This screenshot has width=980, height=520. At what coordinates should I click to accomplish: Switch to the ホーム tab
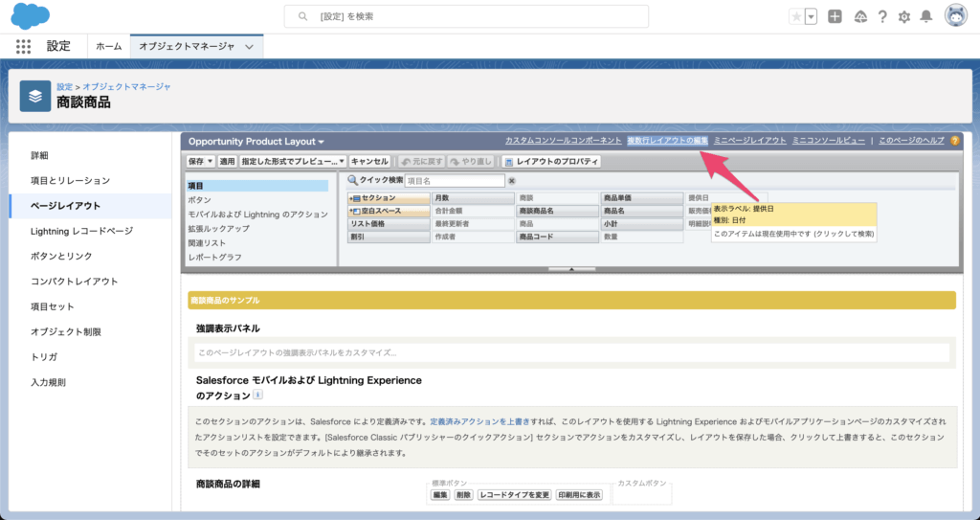click(x=108, y=46)
